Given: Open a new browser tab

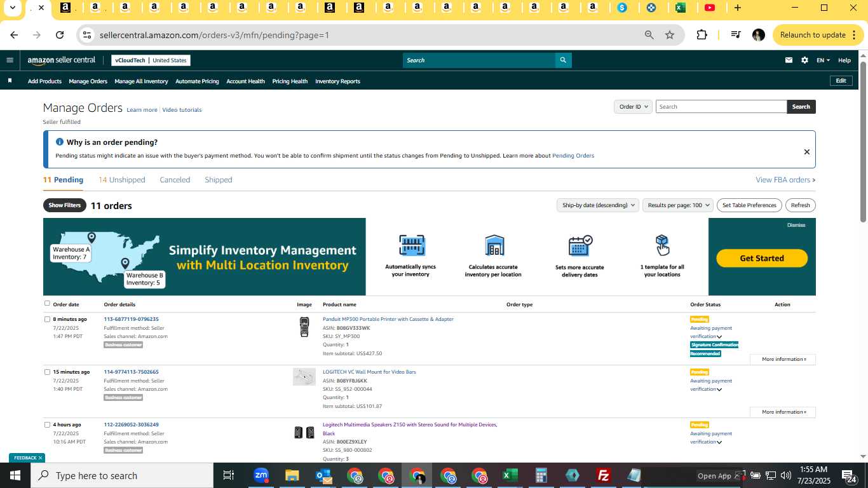Looking at the screenshot, I should (738, 8).
